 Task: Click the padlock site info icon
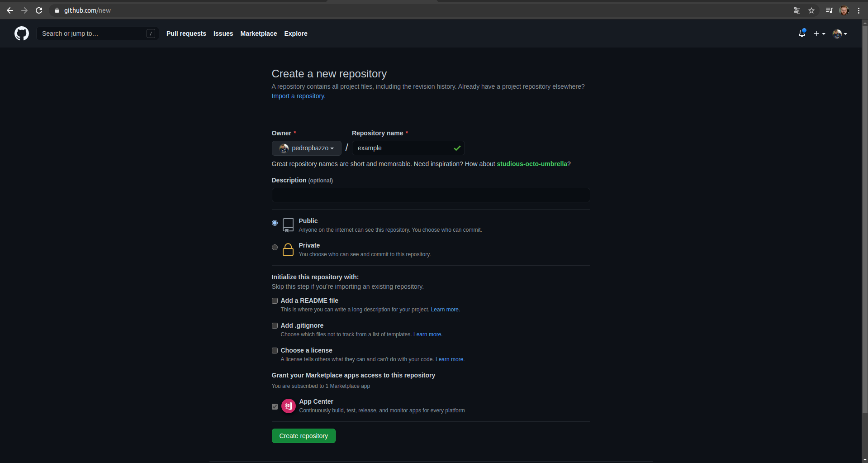tap(57, 10)
